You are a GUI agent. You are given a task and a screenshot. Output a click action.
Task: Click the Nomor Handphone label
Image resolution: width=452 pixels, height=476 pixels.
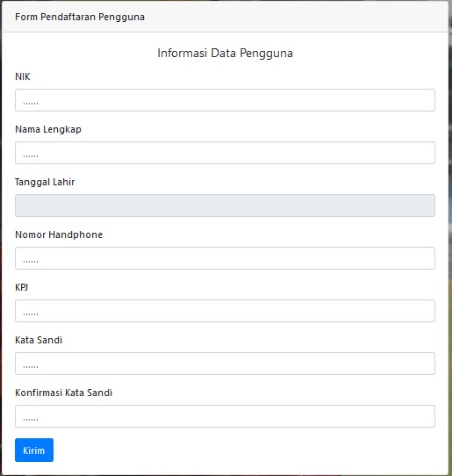tap(59, 234)
